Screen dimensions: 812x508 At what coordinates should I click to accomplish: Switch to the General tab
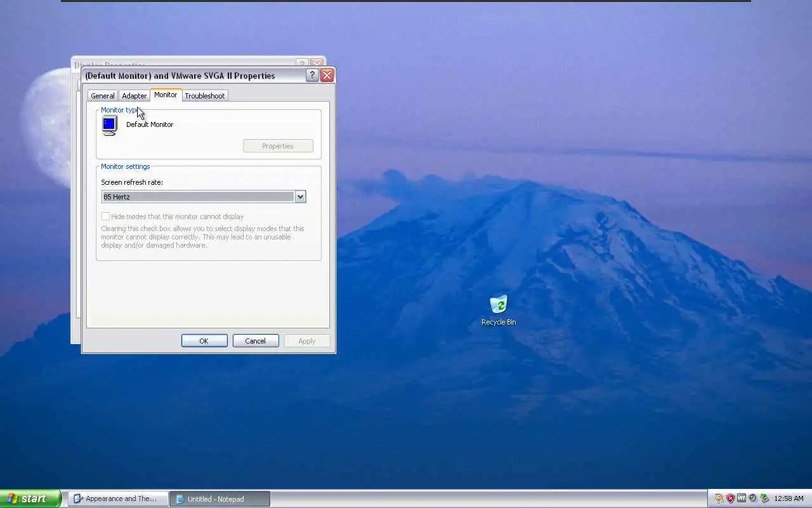103,96
